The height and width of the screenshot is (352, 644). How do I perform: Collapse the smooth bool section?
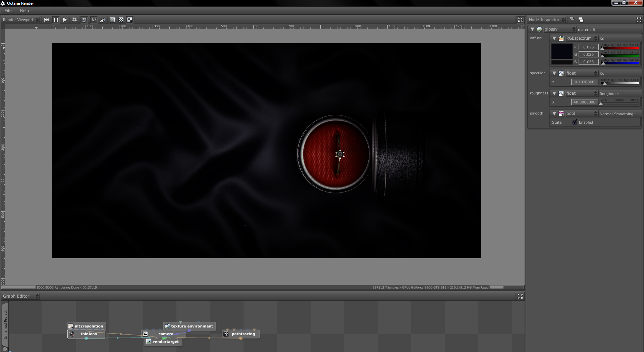pos(554,114)
